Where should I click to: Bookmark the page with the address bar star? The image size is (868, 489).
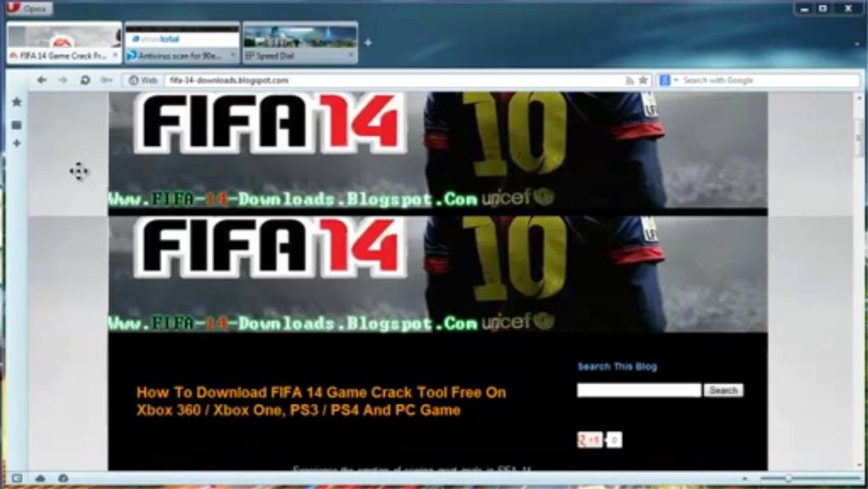[x=643, y=81]
